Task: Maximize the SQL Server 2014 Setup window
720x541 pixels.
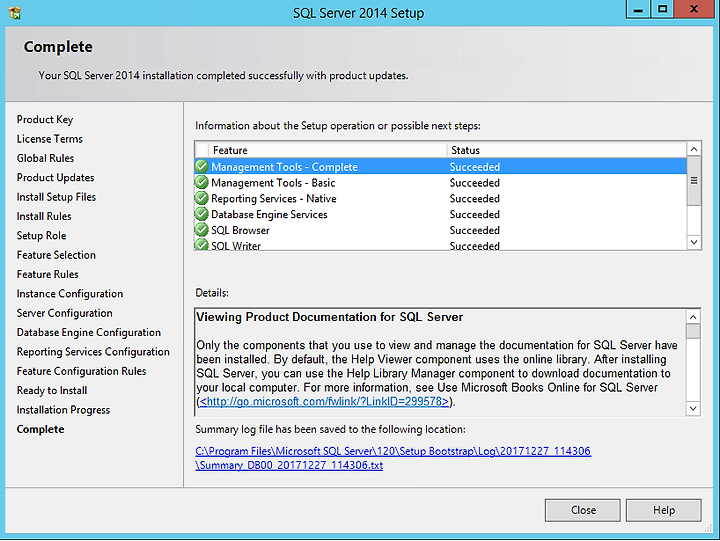Action: [x=663, y=10]
